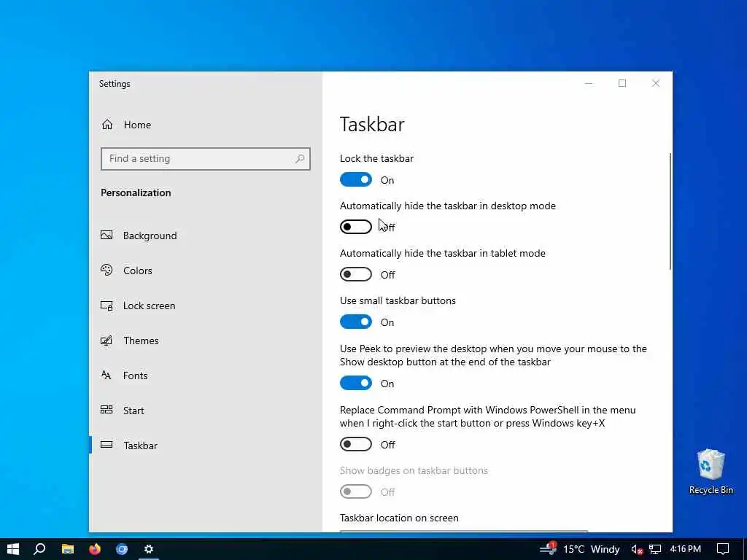Click Show badges on taskbar buttons toggle
Image resolution: width=747 pixels, height=560 pixels.
pos(356,491)
